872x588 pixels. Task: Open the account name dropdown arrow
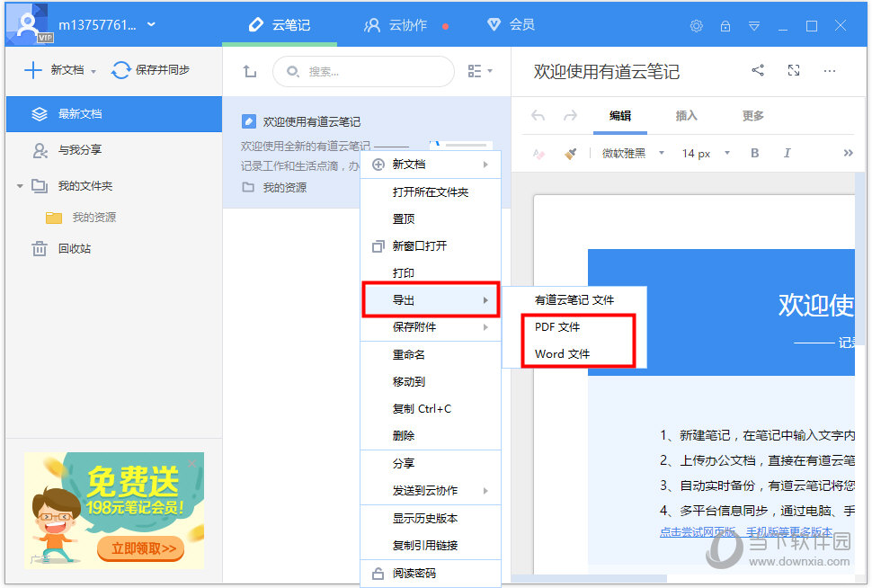point(151,25)
